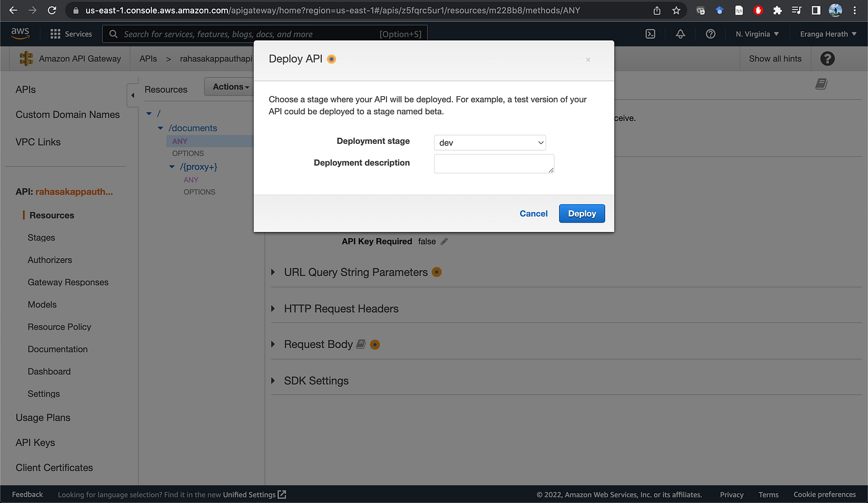The height and width of the screenshot is (503, 868).
Task: Open Cookie preferences in the footer
Action: pos(825,494)
